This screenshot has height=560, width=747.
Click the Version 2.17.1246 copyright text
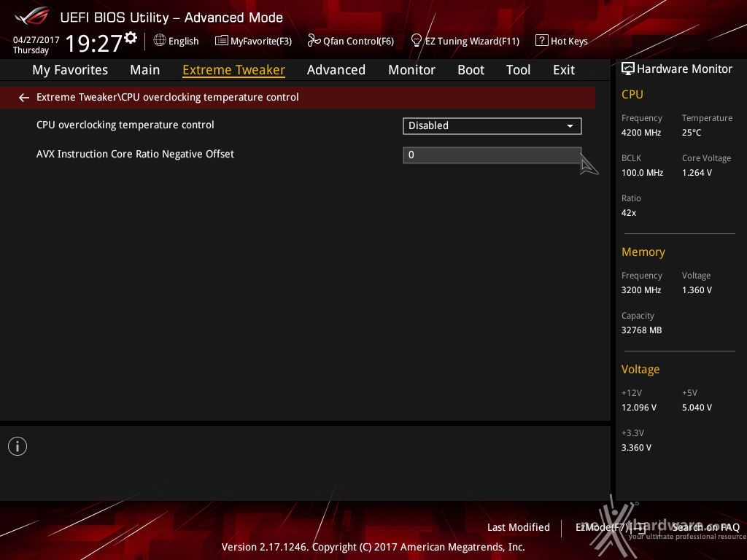coord(373,547)
